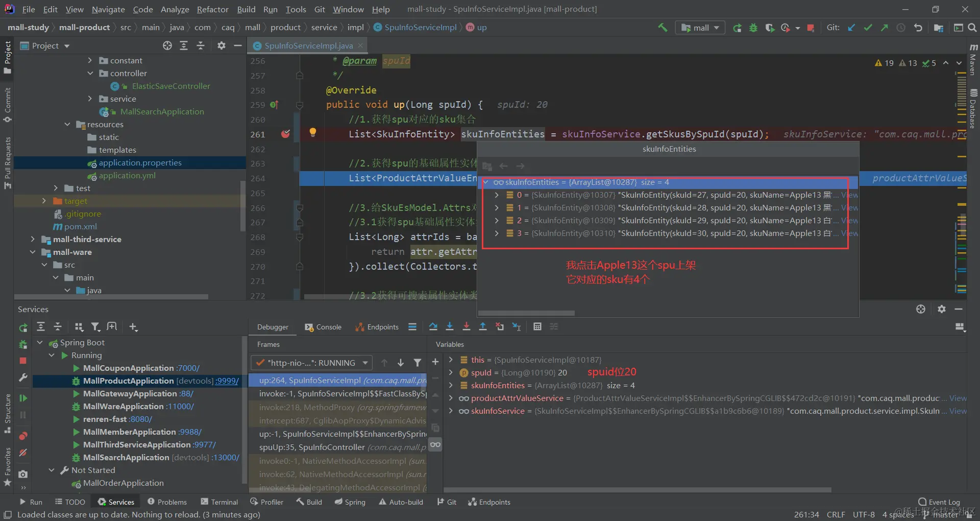
Task: Click Resume Program in the Services sidebar
Action: (x=23, y=398)
